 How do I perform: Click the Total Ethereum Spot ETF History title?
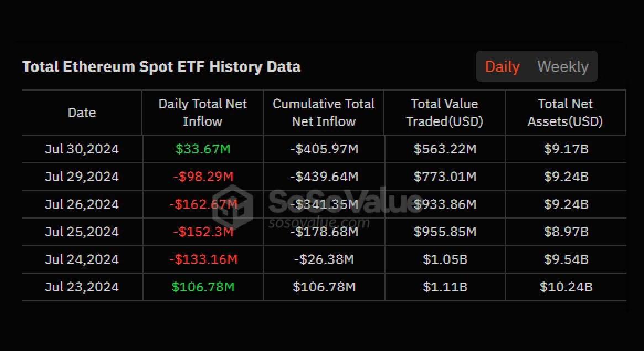[x=161, y=67]
